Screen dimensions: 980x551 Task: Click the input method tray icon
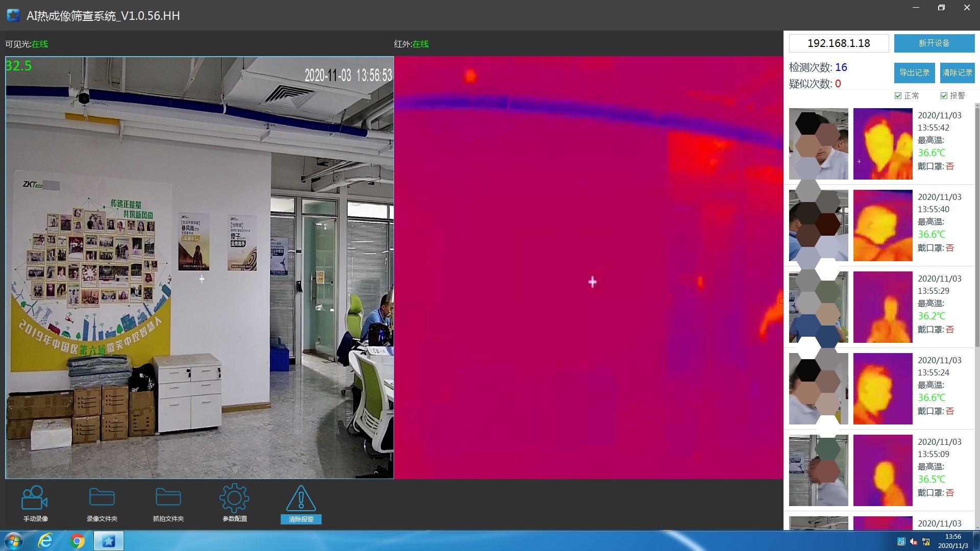click(901, 542)
